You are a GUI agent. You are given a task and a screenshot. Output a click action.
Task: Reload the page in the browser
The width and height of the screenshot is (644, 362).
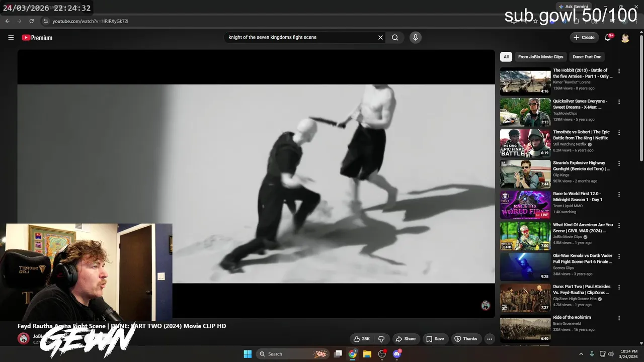[31, 21]
